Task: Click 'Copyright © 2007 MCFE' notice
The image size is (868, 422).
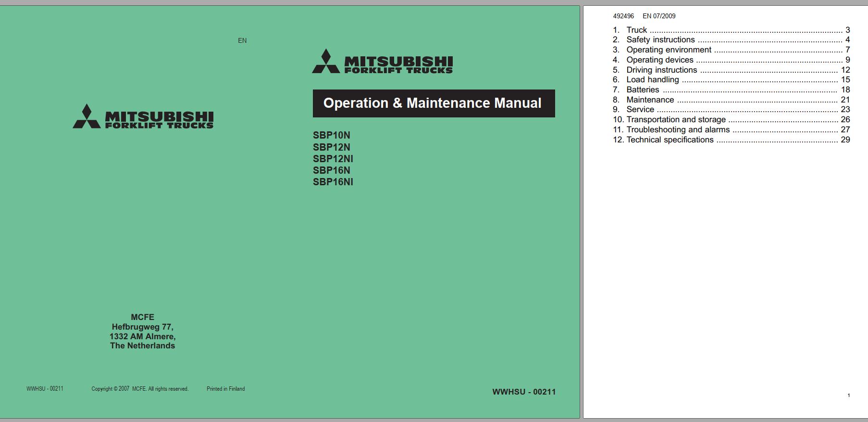Action: tap(140, 389)
